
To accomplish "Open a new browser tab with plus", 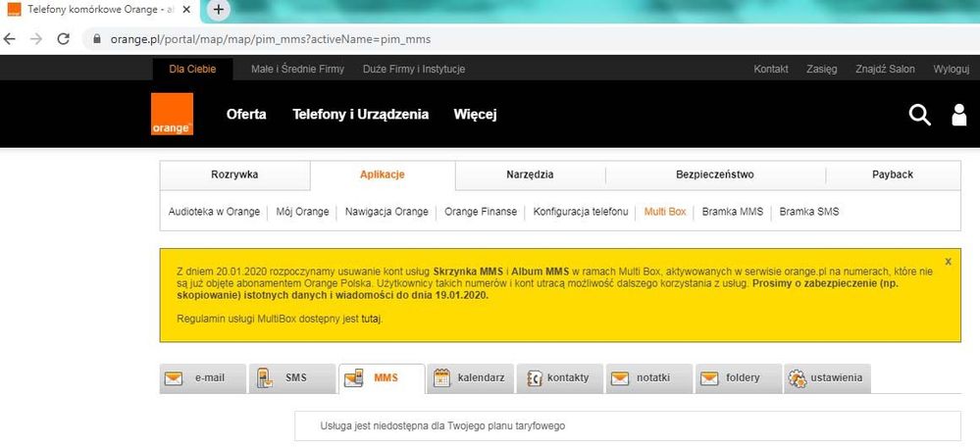I will (218, 10).
